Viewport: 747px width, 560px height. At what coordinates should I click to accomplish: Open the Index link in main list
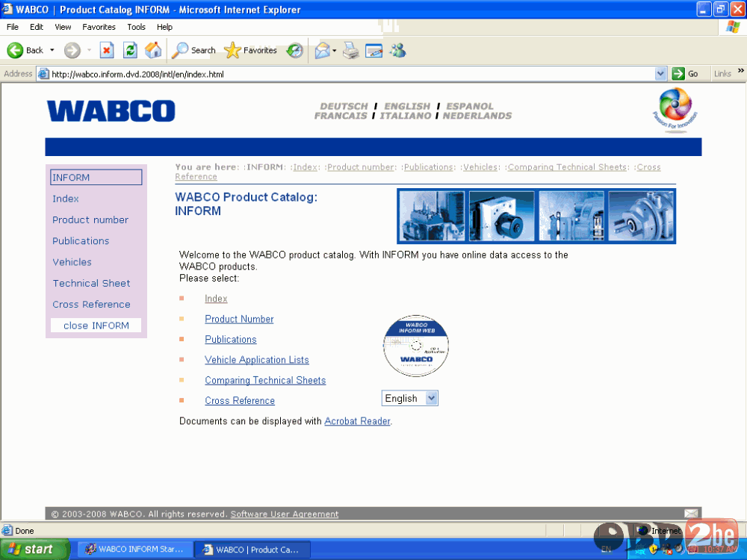click(x=216, y=299)
